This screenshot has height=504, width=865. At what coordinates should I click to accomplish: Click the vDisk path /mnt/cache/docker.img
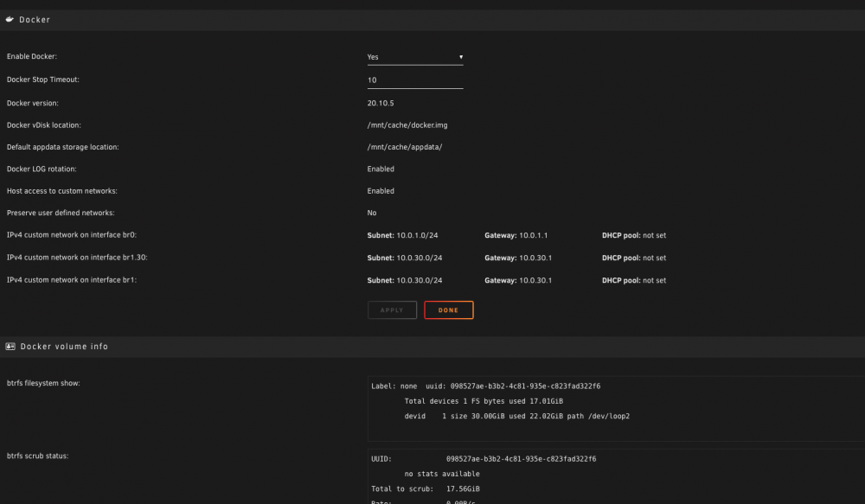click(407, 125)
